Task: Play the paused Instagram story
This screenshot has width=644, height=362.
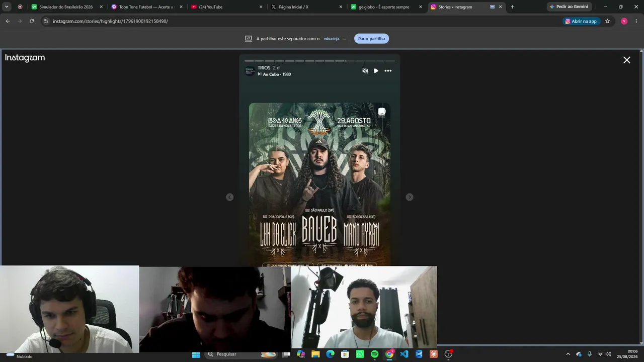Action: (x=376, y=71)
